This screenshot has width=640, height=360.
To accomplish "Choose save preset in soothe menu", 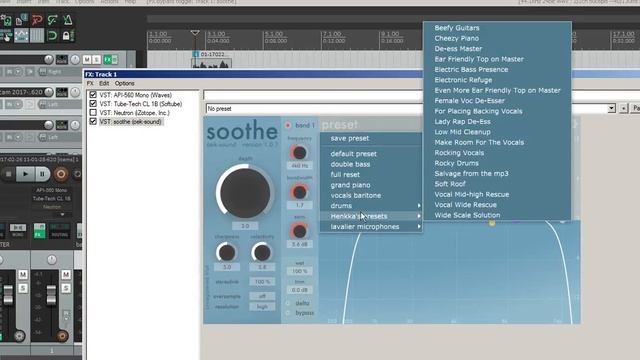I will click(350, 138).
